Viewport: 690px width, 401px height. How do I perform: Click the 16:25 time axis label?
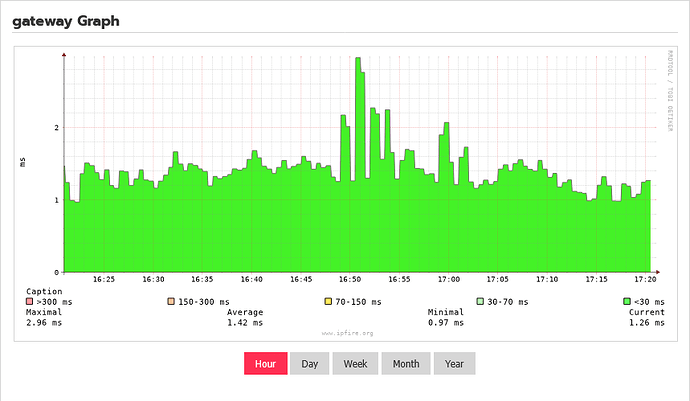click(x=104, y=279)
